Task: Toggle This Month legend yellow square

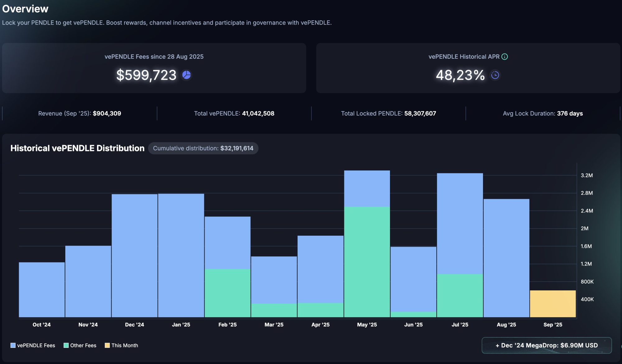Action: 107,345
